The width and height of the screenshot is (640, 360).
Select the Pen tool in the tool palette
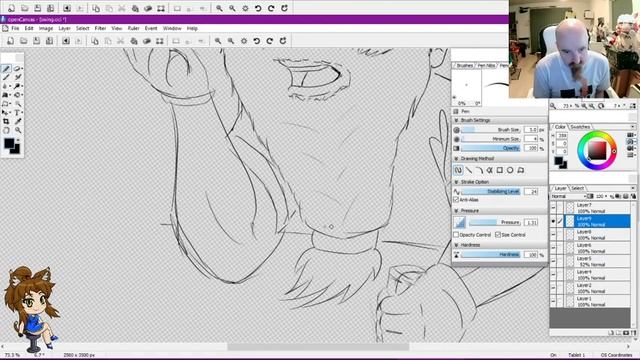[6, 69]
